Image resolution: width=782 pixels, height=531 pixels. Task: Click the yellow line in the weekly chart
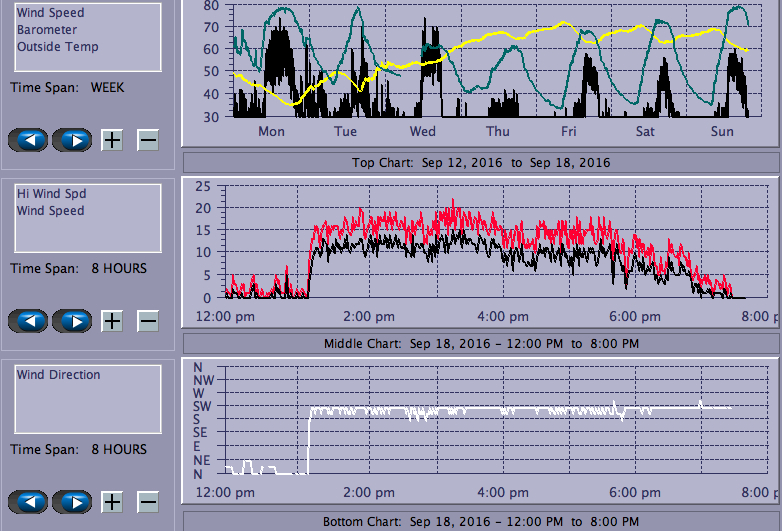(500, 38)
